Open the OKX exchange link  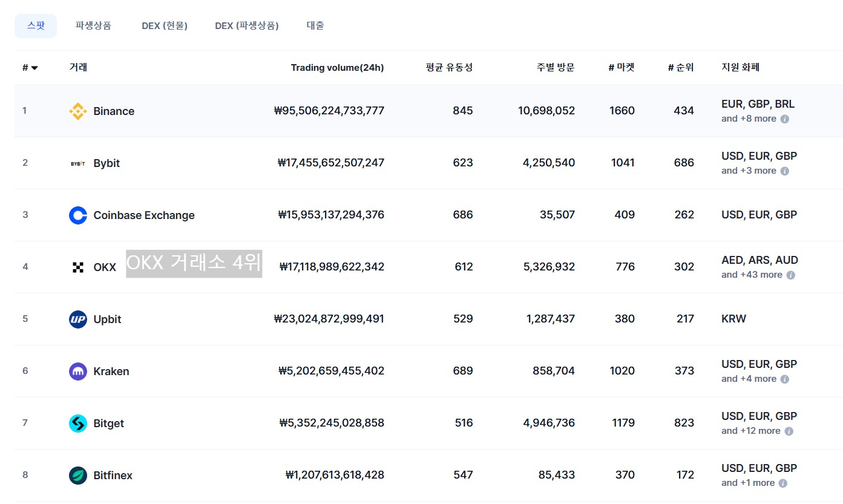coord(105,267)
